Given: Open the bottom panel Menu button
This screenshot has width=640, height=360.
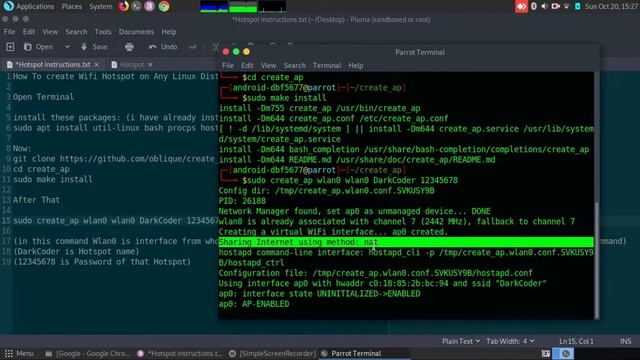Looking at the screenshot, I should (x=19, y=353).
